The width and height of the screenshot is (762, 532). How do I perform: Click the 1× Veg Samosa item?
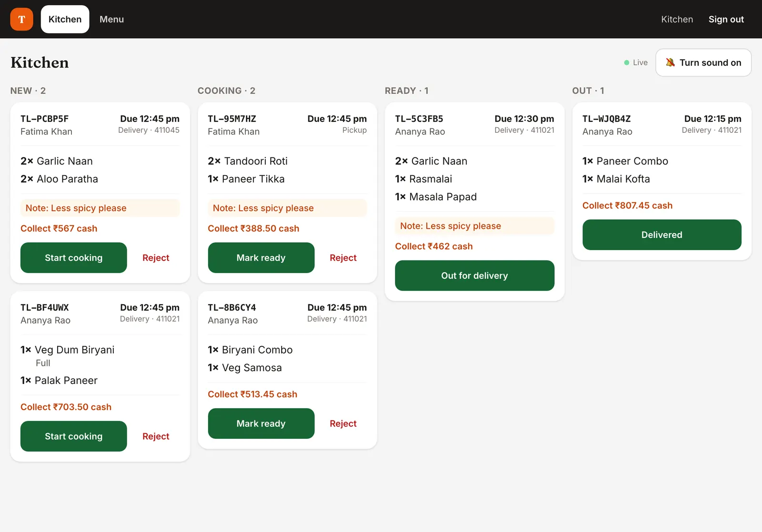coord(245,367)
